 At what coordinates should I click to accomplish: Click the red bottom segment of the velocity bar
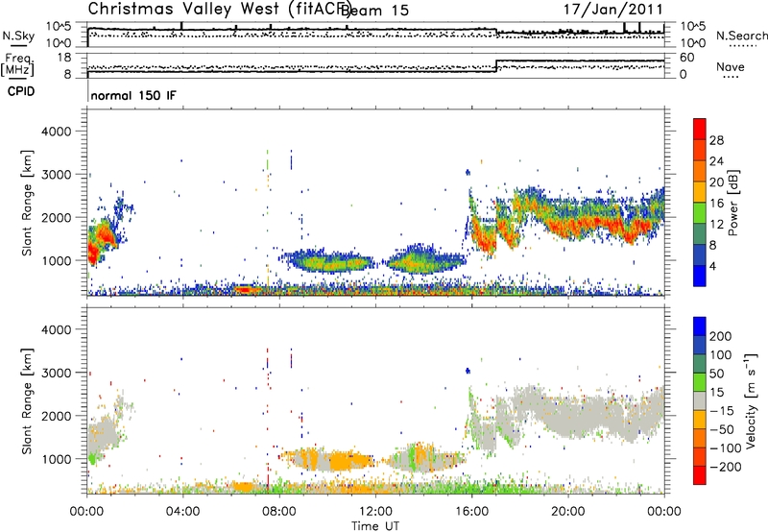click(700, 475)
